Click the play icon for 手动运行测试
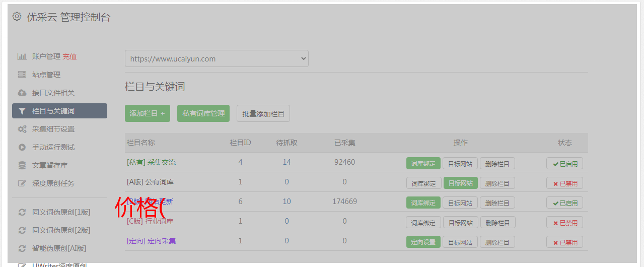644x267 pixels. [22, 147]
